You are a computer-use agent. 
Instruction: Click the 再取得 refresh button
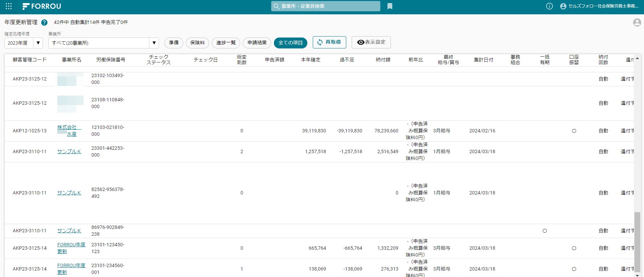(x=329, y=42)
